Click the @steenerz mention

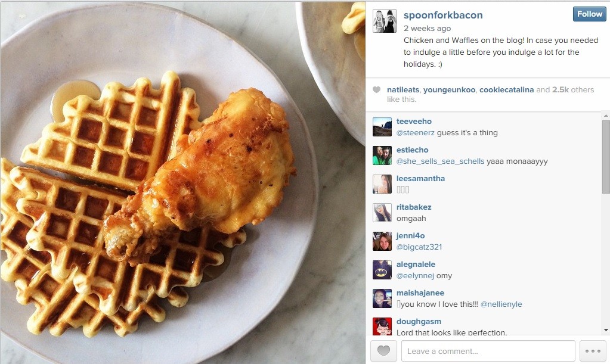click(416, 133)
